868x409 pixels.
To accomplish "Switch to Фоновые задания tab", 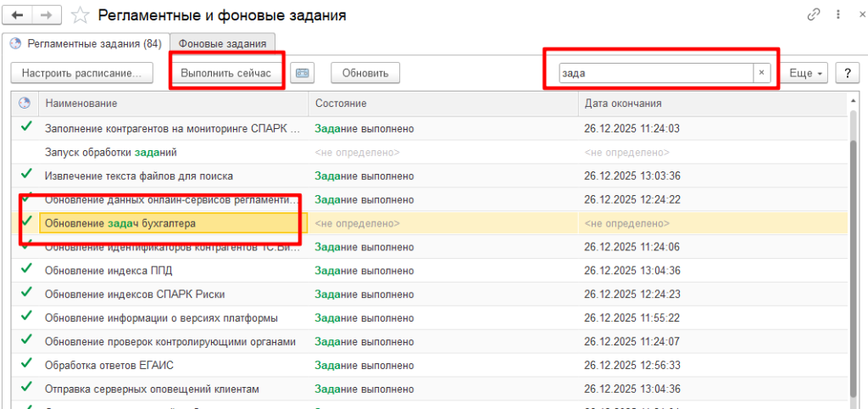I will [222, 43].
